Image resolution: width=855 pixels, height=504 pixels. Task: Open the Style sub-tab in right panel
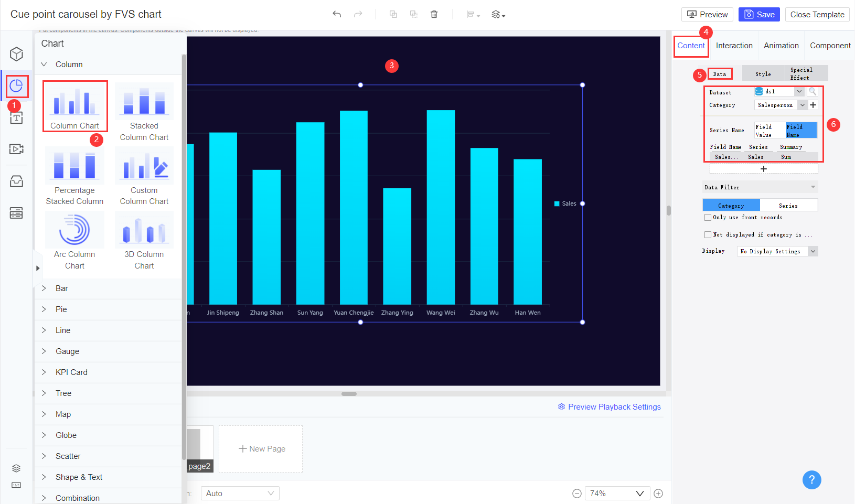tap(763, 73)
